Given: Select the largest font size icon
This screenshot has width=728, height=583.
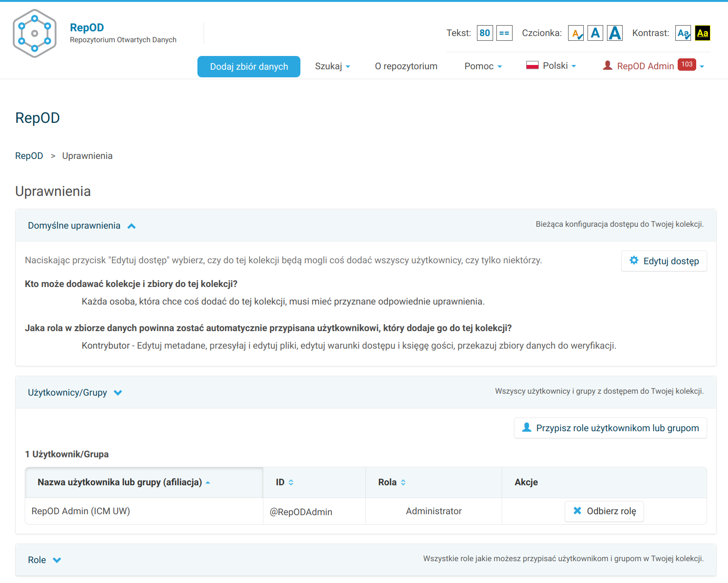Looking at the screenshot, I should point(615,33).
